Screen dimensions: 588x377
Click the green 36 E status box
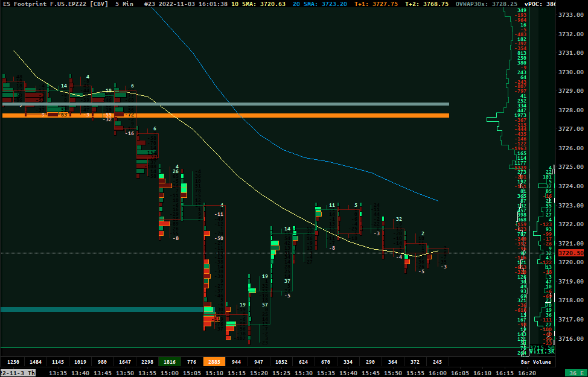577,373
